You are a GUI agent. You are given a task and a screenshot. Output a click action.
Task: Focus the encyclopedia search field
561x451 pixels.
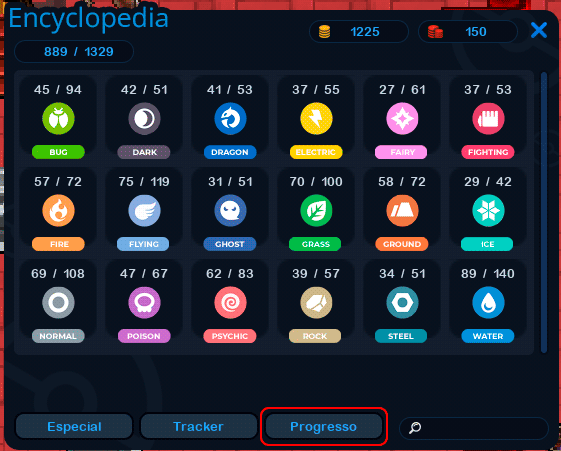pos(474,427)
